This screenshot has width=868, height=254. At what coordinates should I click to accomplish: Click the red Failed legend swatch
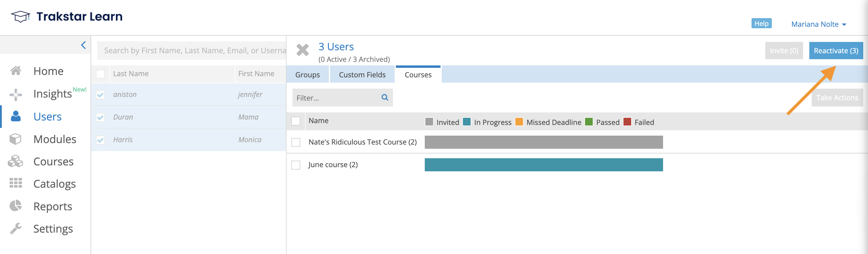click(627, 121)
